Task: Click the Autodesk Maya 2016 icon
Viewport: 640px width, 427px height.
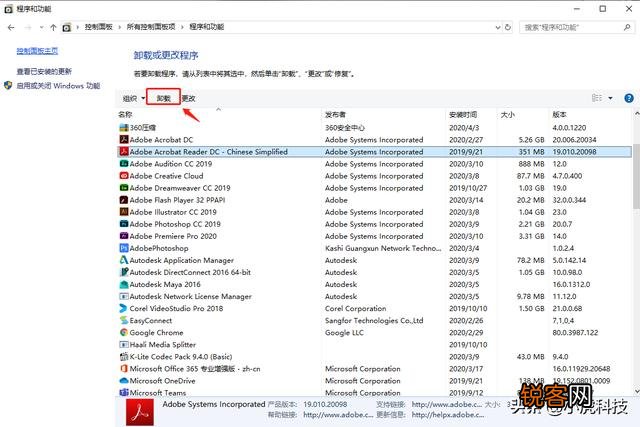Action: tap(124, 284)
